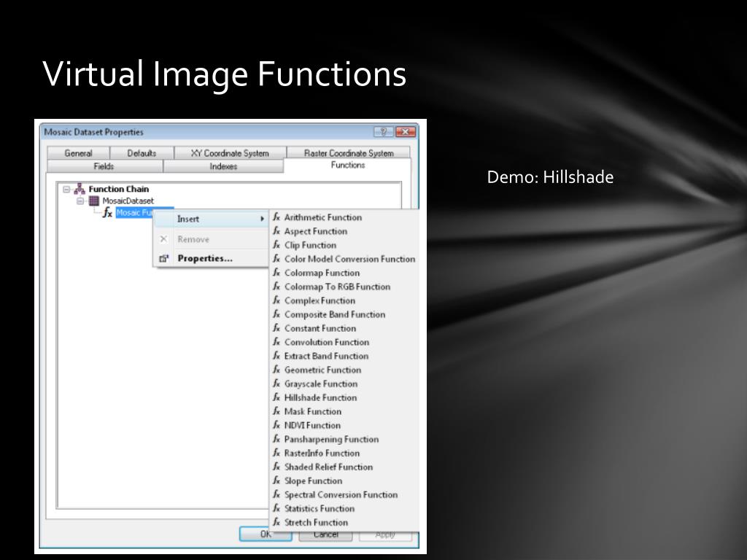The image size is (747, 560).
Task: Close the Mosaic Dataset Properties dialog
Action: coord(406,132)
